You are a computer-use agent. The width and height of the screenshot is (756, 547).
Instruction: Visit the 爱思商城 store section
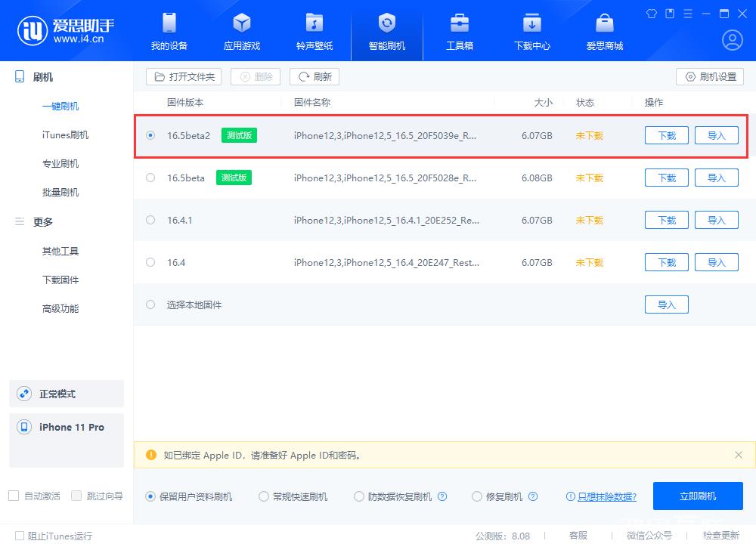point(604,30)
